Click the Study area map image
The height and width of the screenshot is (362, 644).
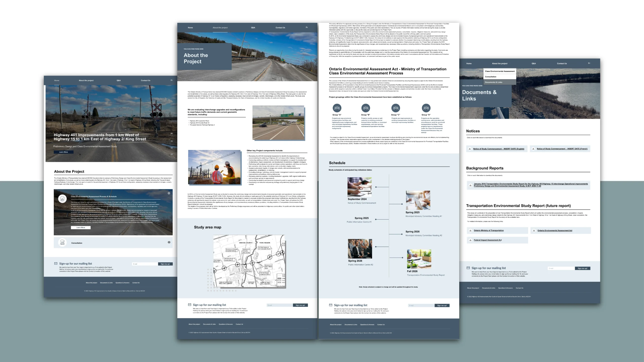point(249,261)
